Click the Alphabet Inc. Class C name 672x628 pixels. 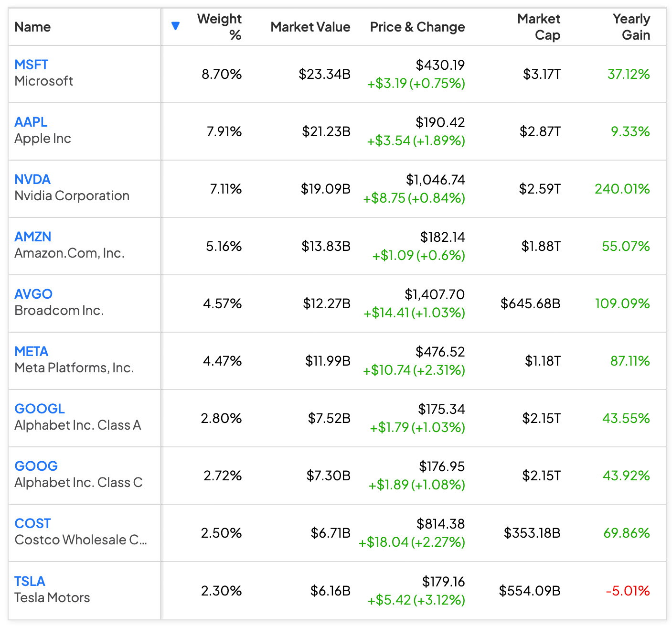[x=79, y=482]
